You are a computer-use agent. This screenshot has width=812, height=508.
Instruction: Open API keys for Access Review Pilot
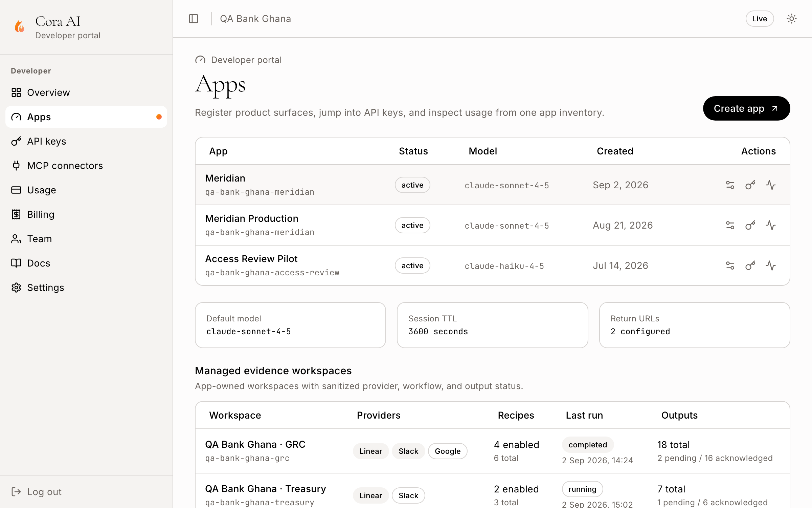(x=750, y=266)
